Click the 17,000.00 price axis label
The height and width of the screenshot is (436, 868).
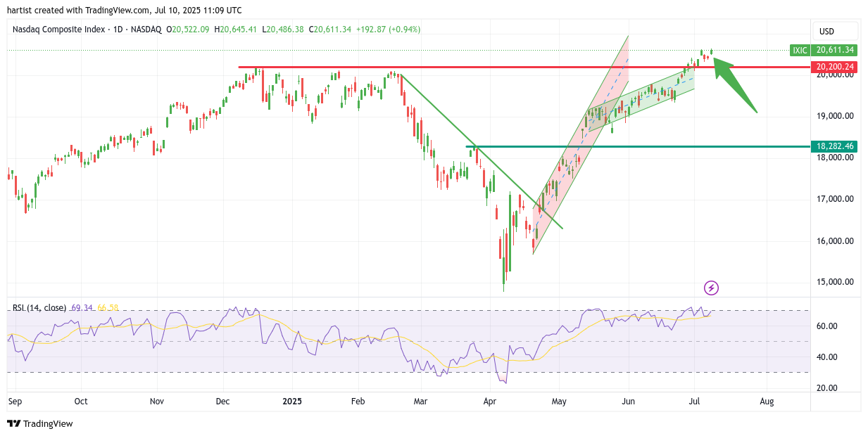pos(834,199)
